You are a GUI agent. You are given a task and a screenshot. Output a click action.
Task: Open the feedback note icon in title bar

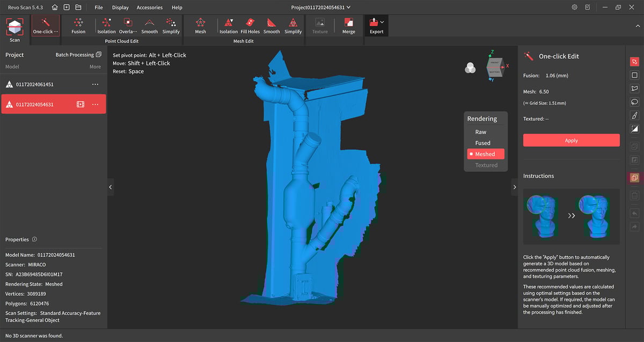pyautogui.click(x=588, y=8)
